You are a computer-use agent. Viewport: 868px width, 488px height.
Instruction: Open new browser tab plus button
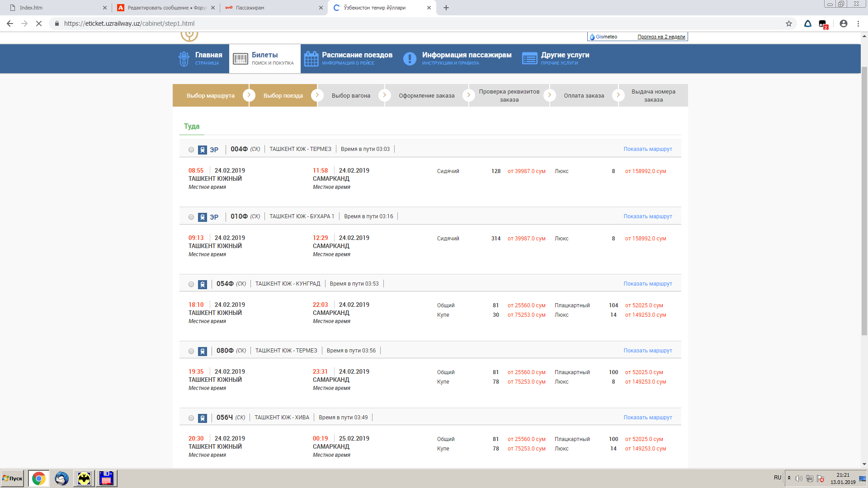(446, 8)
